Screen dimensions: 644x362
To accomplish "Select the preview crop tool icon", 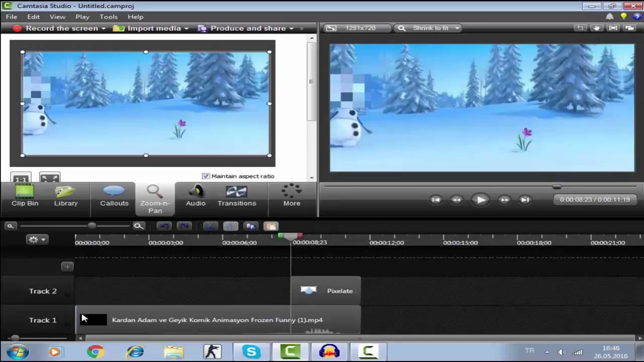I will click(x=580, y=28).
